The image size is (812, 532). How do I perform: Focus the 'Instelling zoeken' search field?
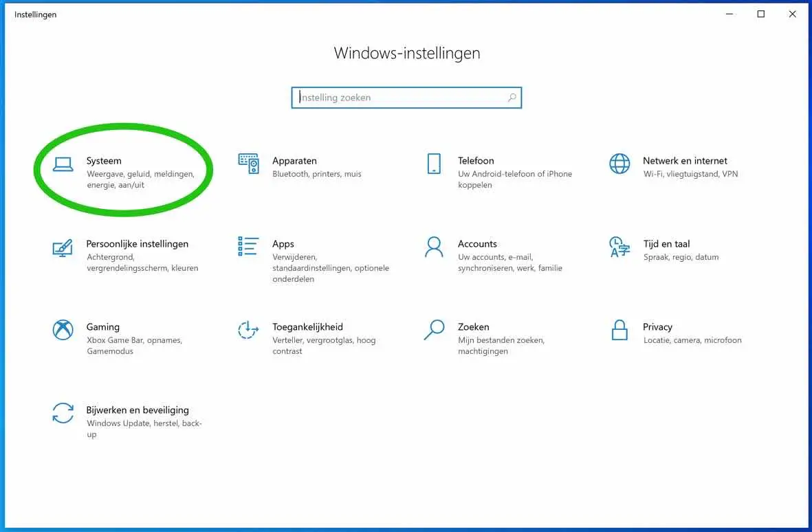pos(406,98)
